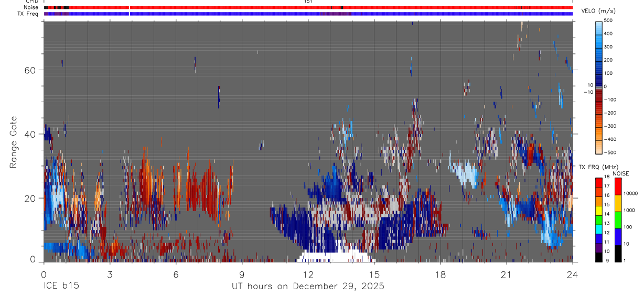
Task: Click the NOISE scale label '10000'
Action: pos(631,193)
